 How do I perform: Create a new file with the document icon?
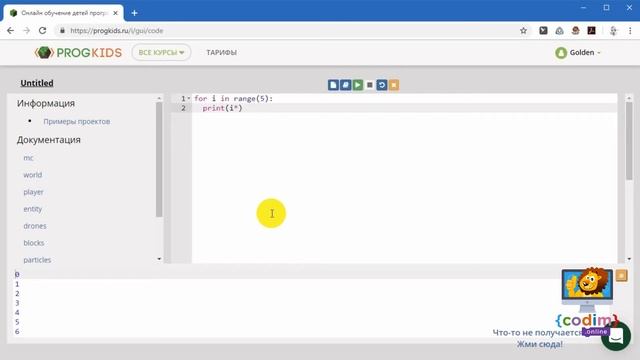(x=333, y=85)
